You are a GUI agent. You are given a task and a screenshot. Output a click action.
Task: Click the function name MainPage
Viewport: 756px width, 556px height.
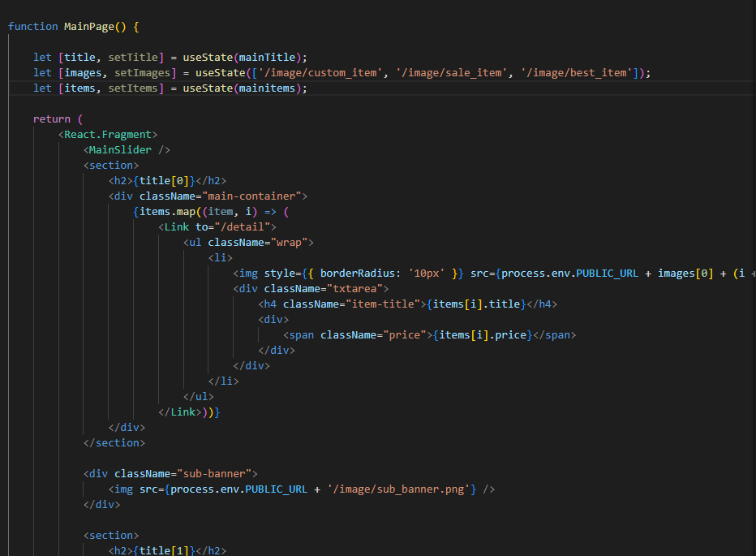pyautogui.click(x=89, y=27)
